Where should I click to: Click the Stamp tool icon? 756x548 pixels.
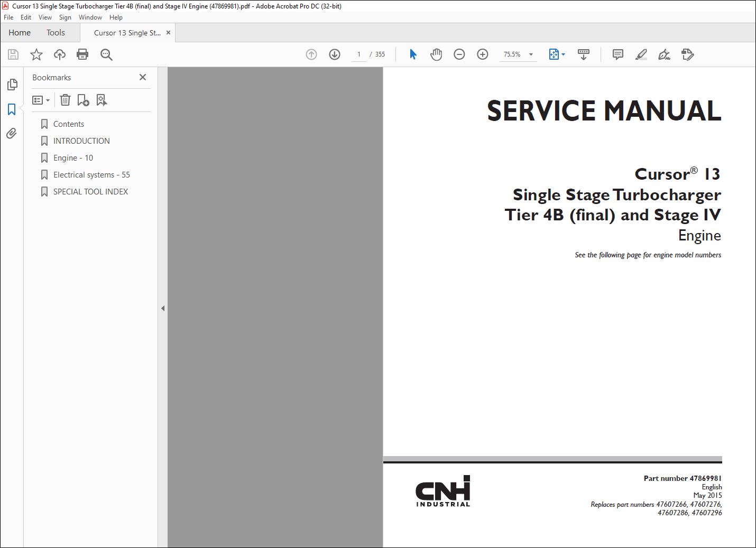687,54
